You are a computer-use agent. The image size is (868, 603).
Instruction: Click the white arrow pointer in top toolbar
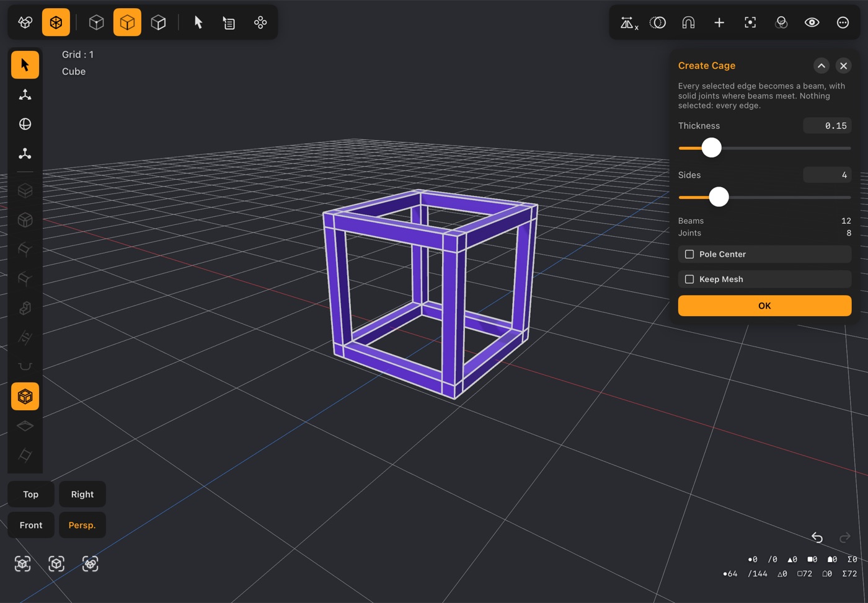tap(198, 22)
